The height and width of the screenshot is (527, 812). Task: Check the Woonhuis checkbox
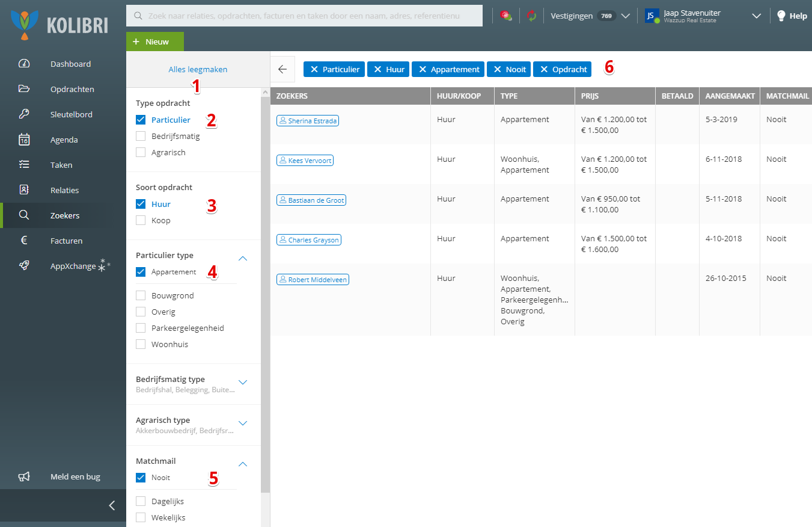[141, 344]
